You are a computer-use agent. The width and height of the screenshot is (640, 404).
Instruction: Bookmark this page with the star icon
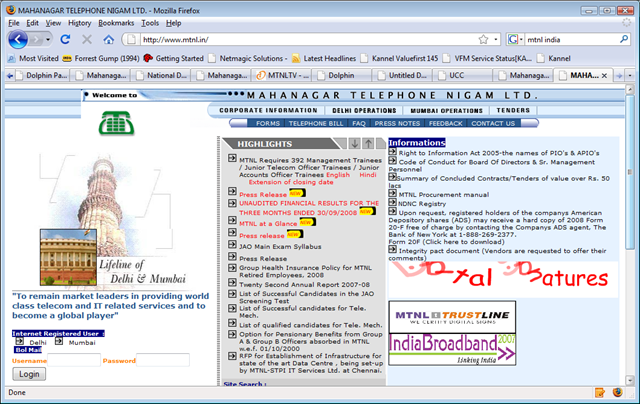pyautogui.click(x=483, y=40)
